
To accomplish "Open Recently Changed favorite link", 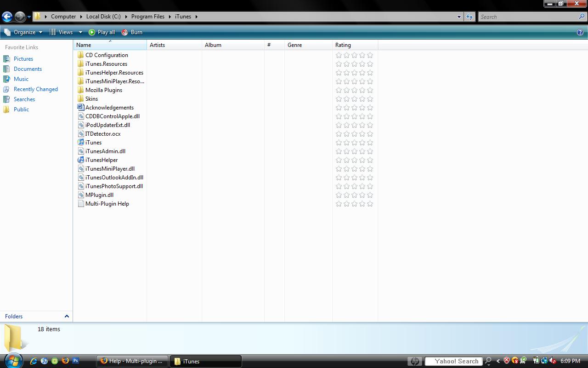I will tap(36, 89).
